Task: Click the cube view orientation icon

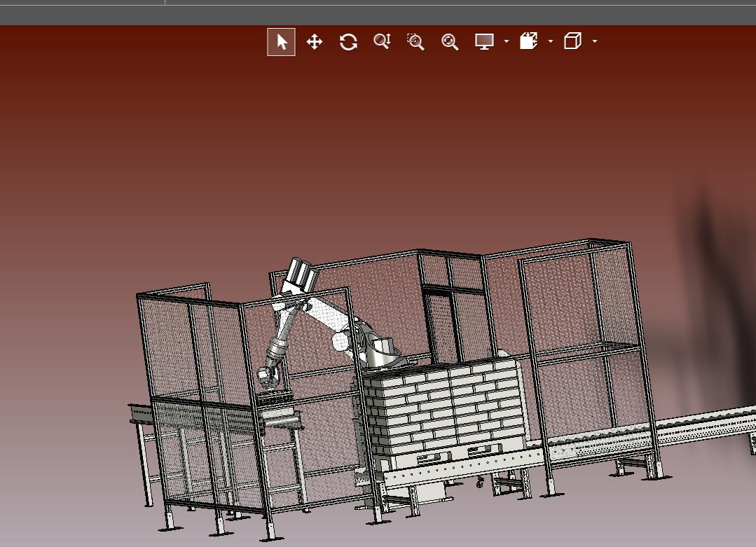Action: tap(573, 41)
